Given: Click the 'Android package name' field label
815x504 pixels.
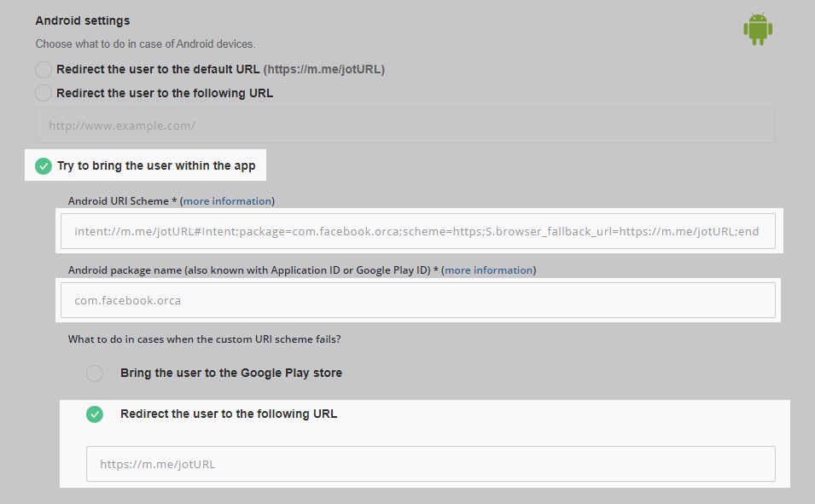Looking at the screenshot, I should click(x=125, y=270).
